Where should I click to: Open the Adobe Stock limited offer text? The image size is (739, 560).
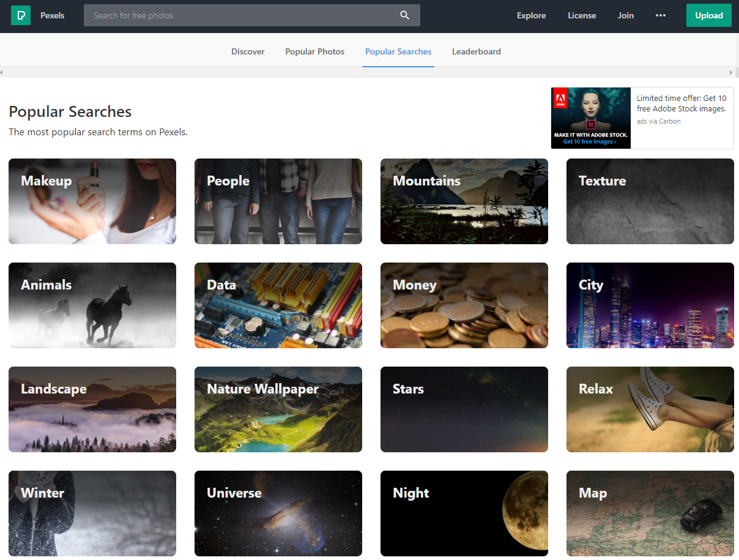[x=681, y=103]
